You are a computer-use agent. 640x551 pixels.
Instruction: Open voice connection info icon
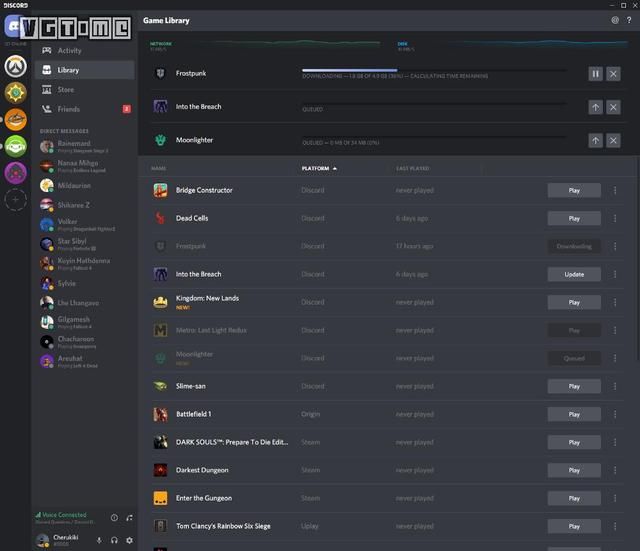point(114,518)
